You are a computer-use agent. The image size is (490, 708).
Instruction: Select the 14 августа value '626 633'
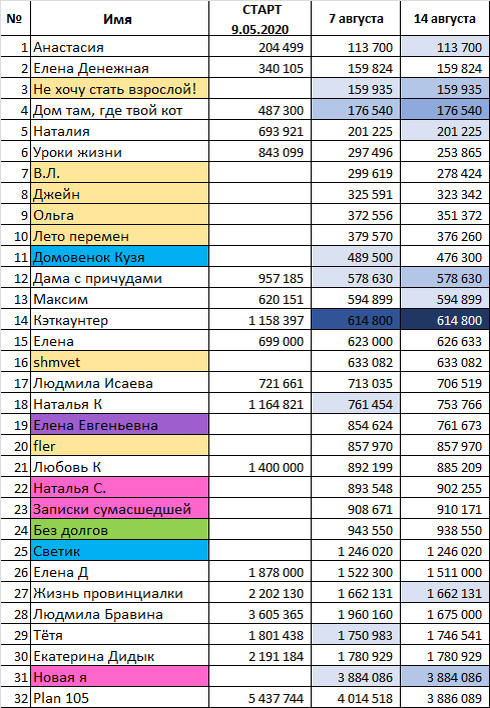point(445,341)
